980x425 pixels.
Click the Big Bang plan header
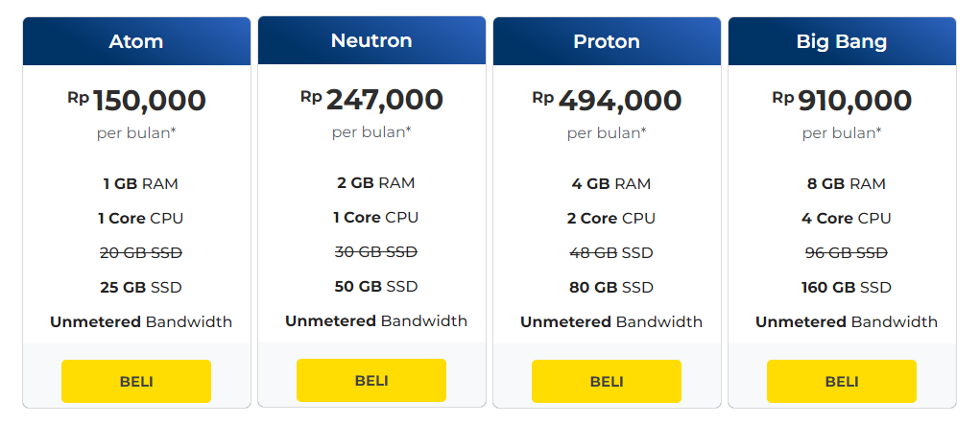[x=841, y=41]
